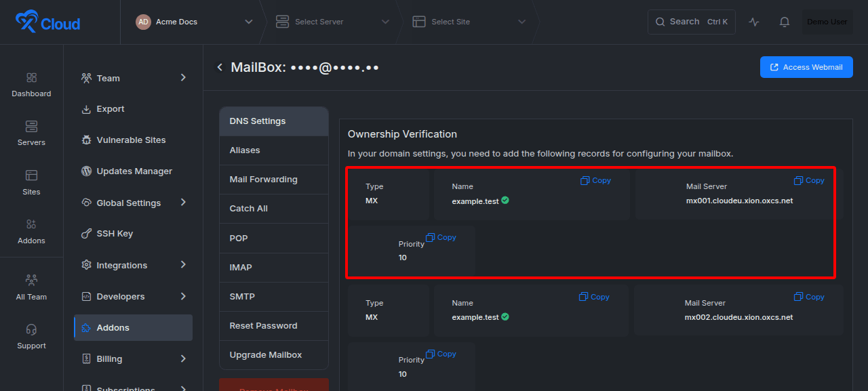Image resolution: width=868 pixels, height=391 pixels.
Task: Click mx002.cloudeu.xion.oxcs.net text
Action: [x=738, y=317]
